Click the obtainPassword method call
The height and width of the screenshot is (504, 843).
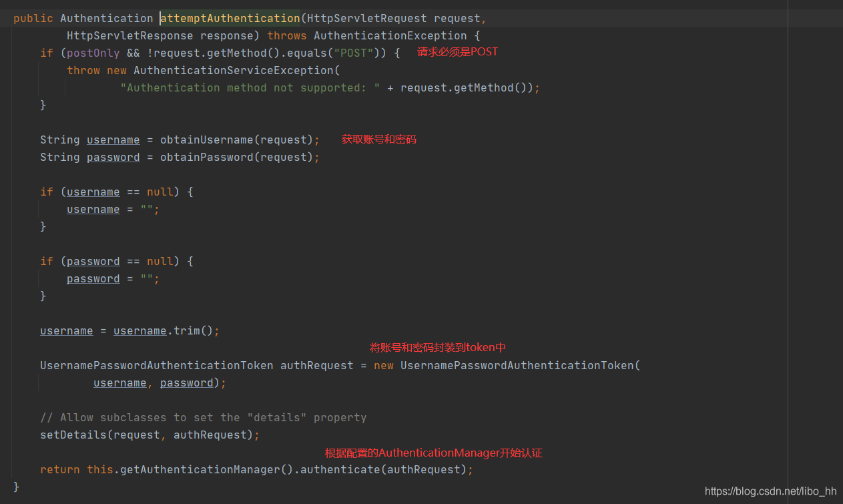[207, 157]
